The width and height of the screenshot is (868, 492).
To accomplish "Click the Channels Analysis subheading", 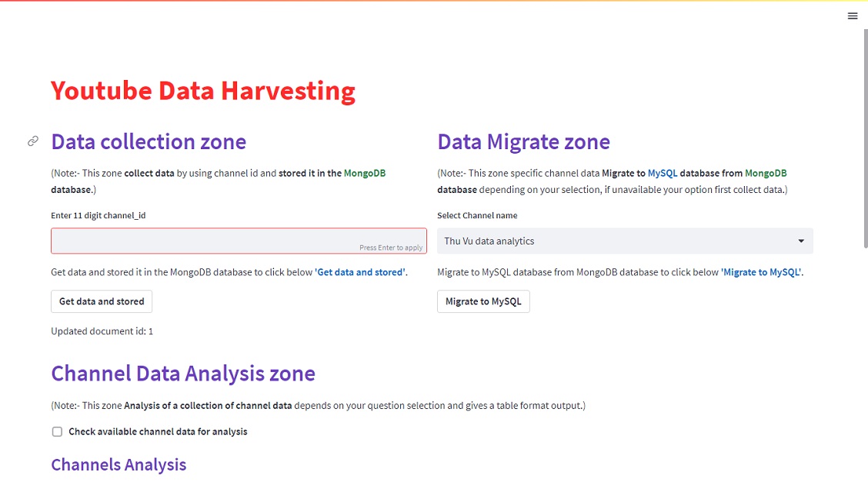I will pos(119,465).
